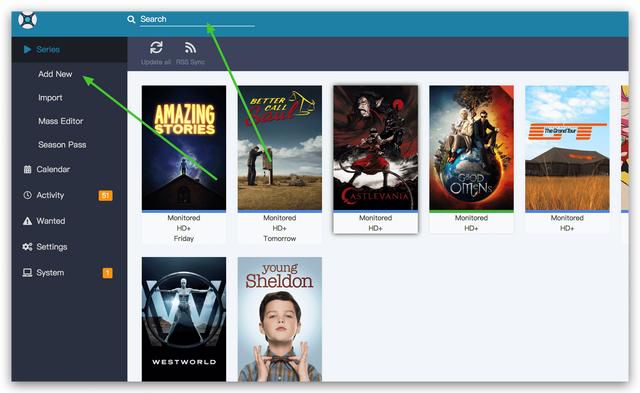The width and height of the screenshot is (640, 393).
Task: Click the search magnifier icon
Action: point(131,19)
